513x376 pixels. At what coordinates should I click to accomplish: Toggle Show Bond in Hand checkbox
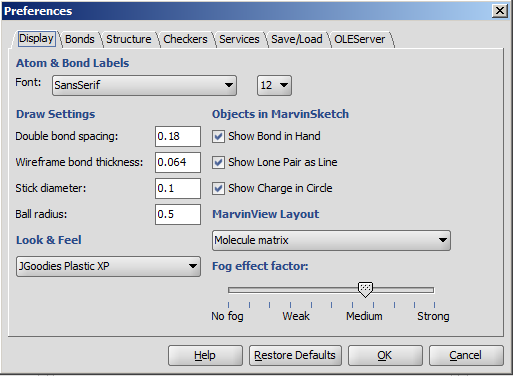tap(218, 136)
